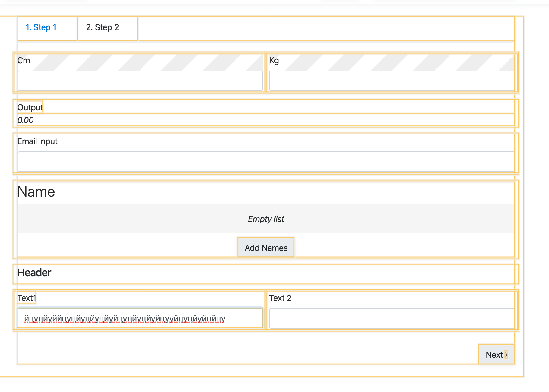This screenshot has width=549, height=392.
Task: Click the Output label
Action: tap(30, 107)
